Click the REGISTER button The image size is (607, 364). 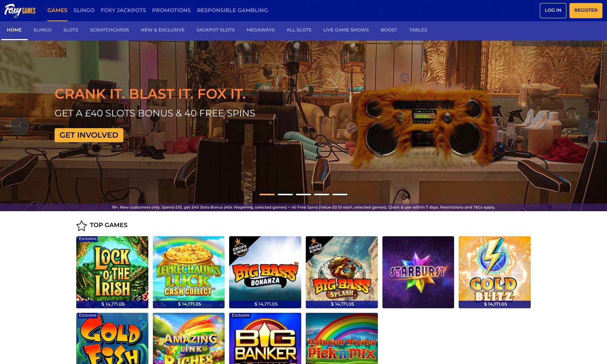[586, 10]
